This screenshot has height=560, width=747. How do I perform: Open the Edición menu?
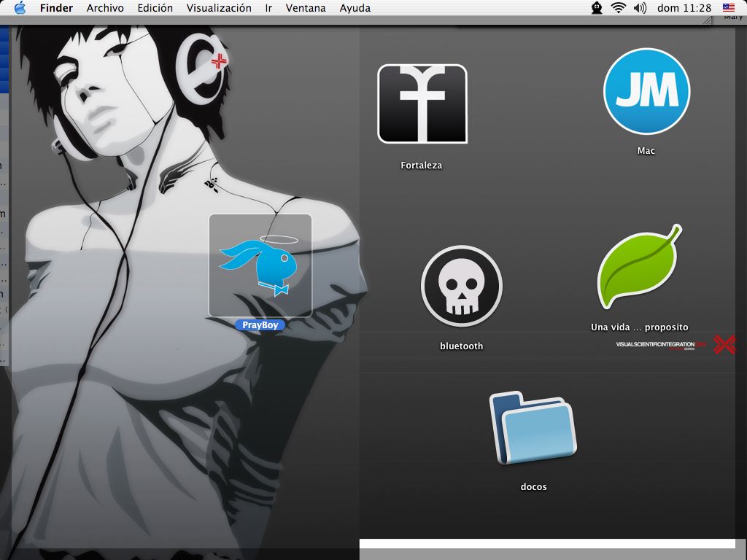[155, 8]
